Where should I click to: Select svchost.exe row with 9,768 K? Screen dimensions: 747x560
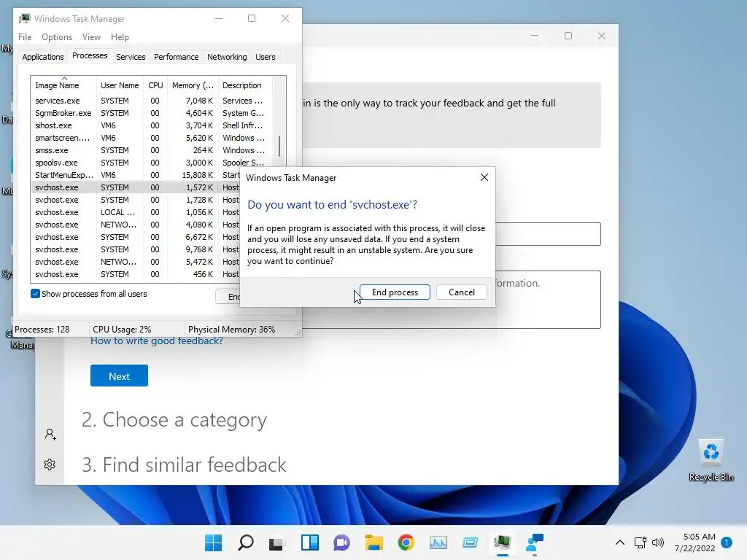tap(136, 249)
